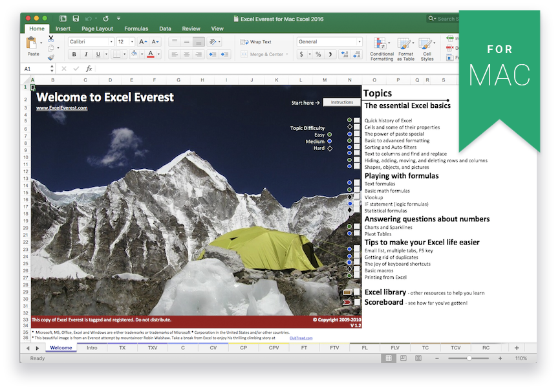560x392 pixels.
Task: Open Conditional Formatting
Action: 382,49
